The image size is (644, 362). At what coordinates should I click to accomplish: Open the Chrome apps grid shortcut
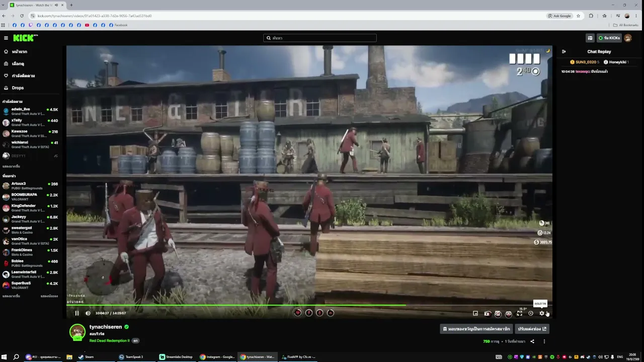click(x=3, y=25)
